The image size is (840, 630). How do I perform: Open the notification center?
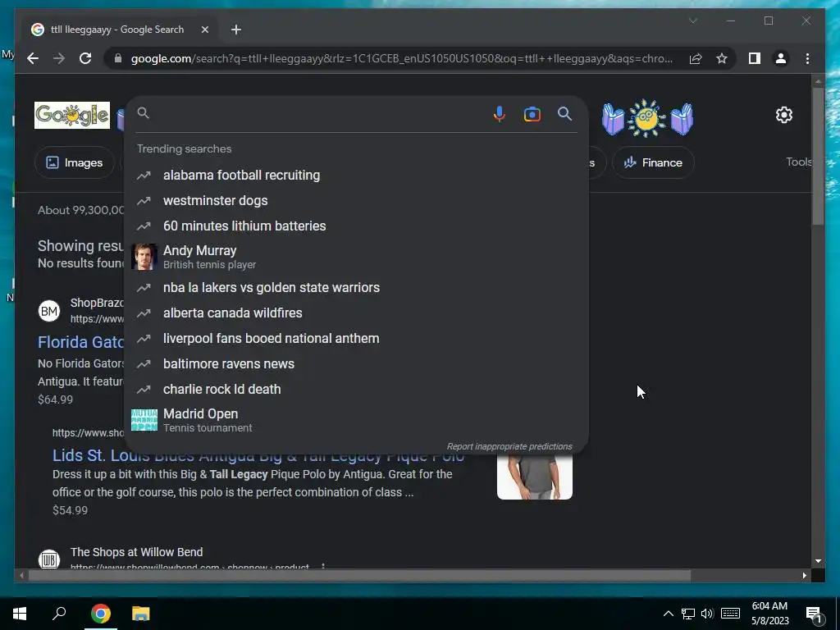pyautogui.click(x=813, y=614)
